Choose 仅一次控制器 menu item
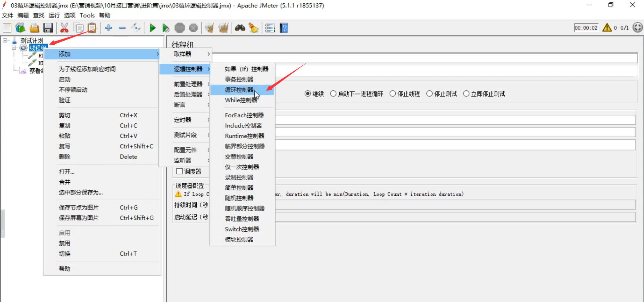This screenshot has width=644, height=302. [x=242, y=167]
